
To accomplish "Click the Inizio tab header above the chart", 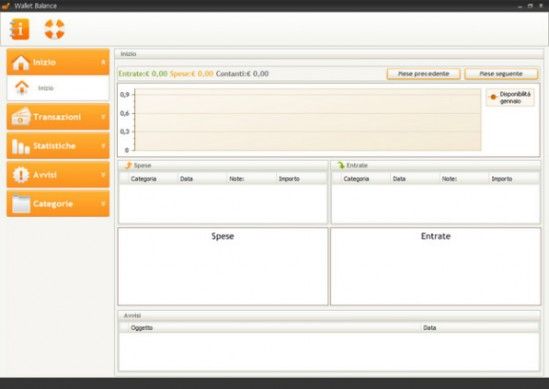I will [x=128, y=54].
